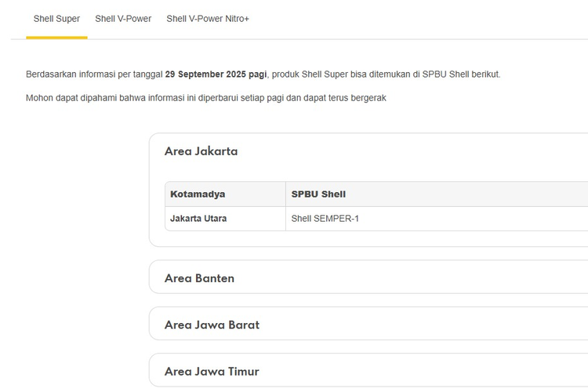588x392 pixels.
Task: Open the Shell V-Power Nitro+ tab
Action: click(x=208, y=19)
